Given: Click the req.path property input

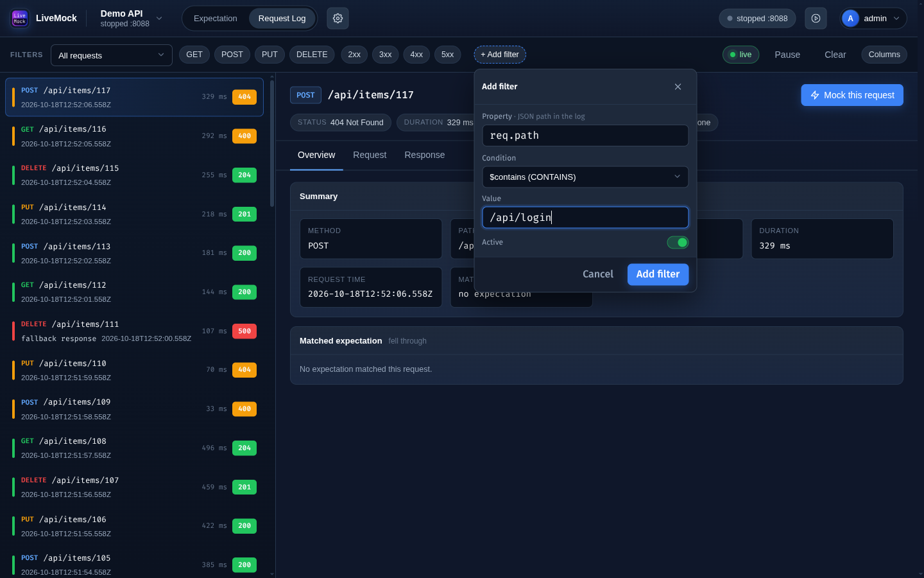Looking at the screenshot, I should (585, 136).
